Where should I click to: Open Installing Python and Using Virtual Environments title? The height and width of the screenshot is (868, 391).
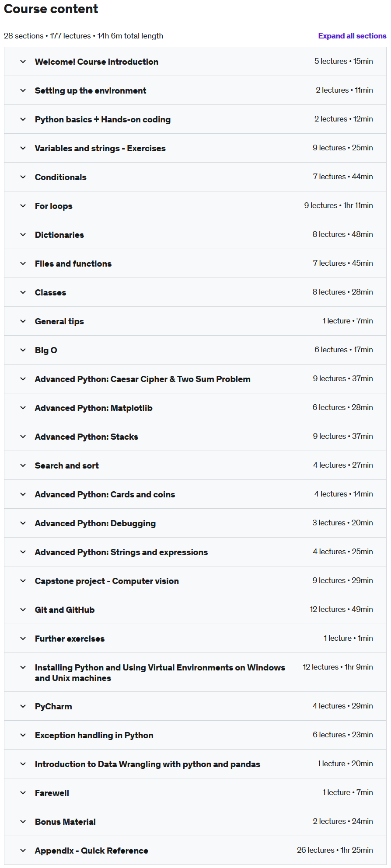tap(160, 673)
